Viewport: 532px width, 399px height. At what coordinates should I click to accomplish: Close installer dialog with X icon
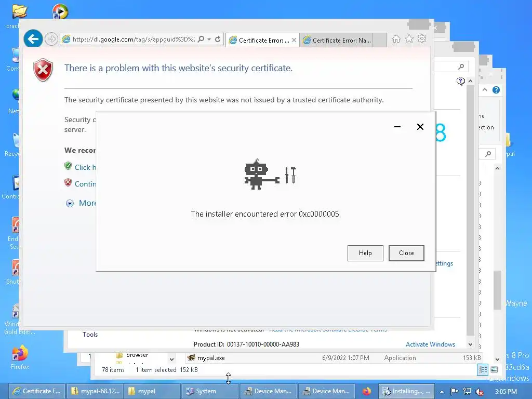[x=420, y=127]
